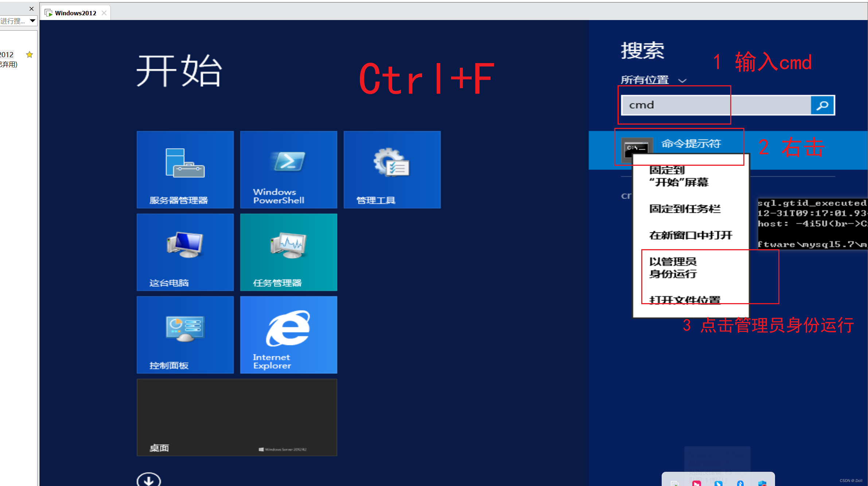Launch the Task Manager tile

(288, 252)
